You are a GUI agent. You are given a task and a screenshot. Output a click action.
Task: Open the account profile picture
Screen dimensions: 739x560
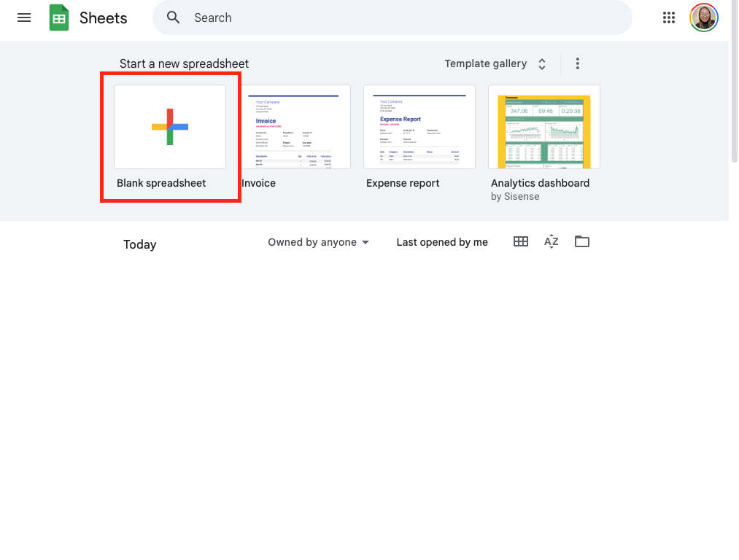click(x=704, y=18)
